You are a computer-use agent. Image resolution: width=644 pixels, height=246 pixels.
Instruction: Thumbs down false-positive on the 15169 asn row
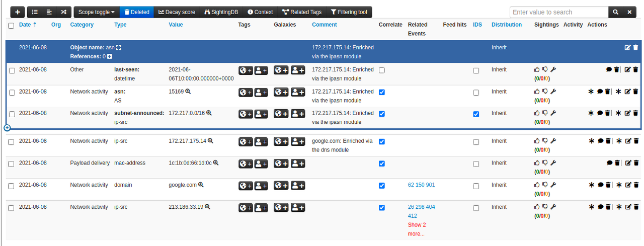click(544, 92)
